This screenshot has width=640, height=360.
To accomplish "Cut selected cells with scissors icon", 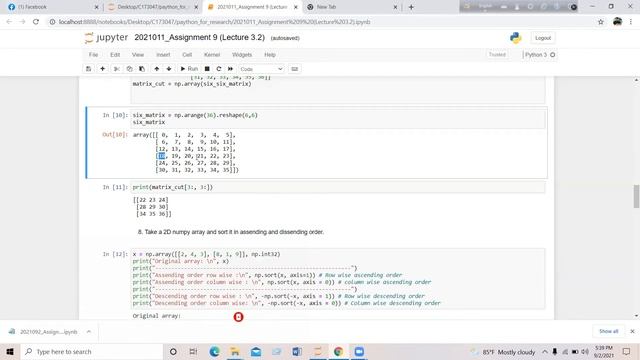I will (x=116, y=69).
